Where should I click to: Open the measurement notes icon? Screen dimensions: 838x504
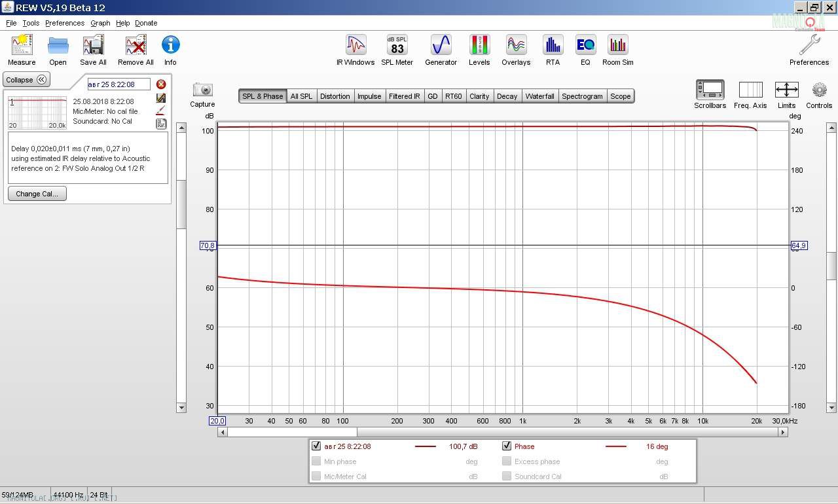tap(161, 124)
